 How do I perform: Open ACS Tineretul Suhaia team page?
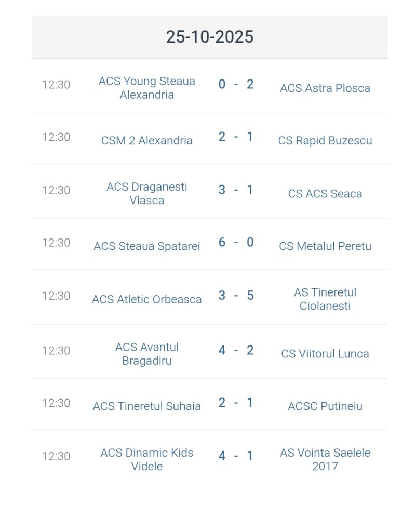(x=147, y=406)
